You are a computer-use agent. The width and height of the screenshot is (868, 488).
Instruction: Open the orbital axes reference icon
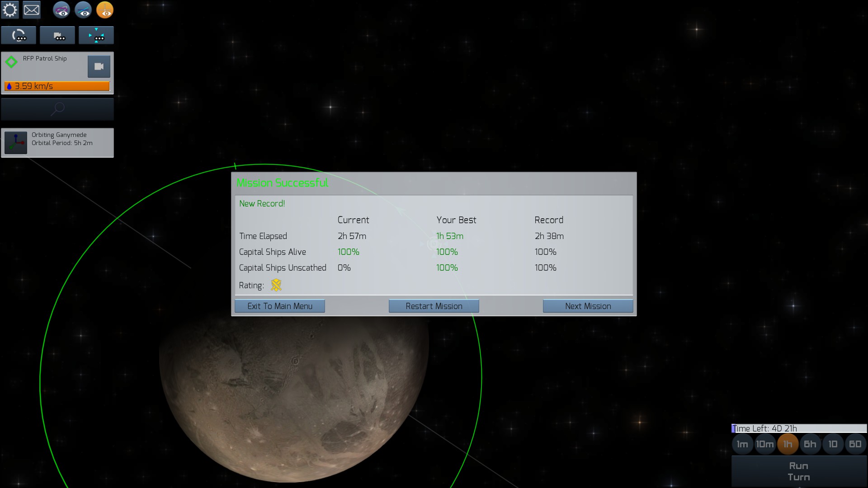pos(16,143)
